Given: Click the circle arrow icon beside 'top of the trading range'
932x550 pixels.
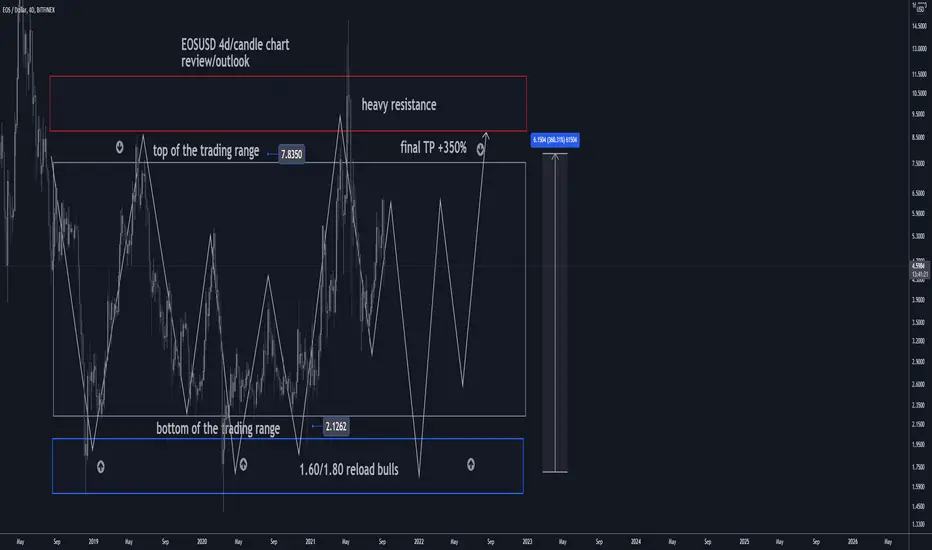Looking at the screenshot, I should pyautogui.click(x=119, y=147).
